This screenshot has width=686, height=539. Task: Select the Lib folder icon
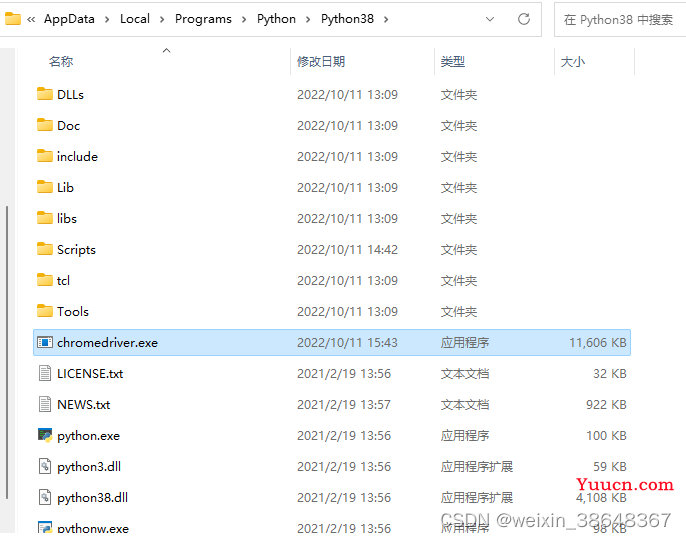(x=45, y=187)
